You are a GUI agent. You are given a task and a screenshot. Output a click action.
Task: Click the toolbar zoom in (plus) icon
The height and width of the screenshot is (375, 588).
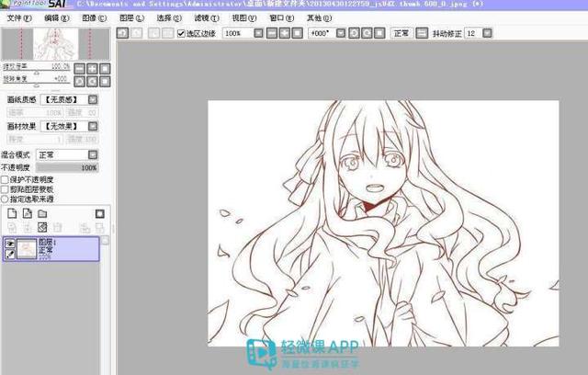[x=285, y=33]
